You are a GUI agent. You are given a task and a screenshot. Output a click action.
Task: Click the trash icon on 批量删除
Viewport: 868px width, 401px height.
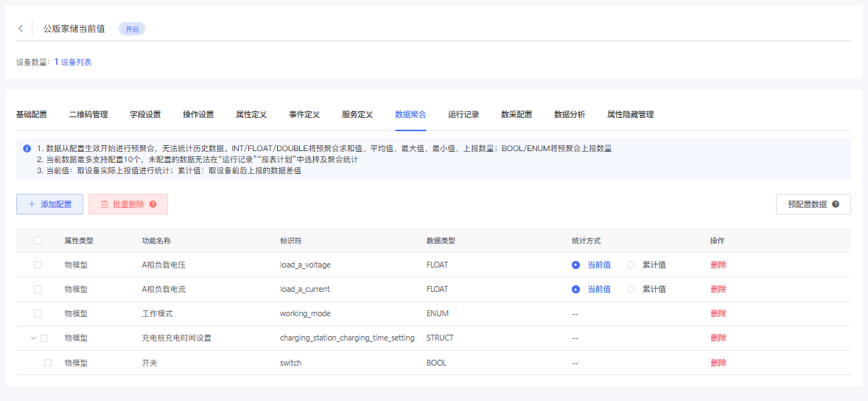(104, 204)
